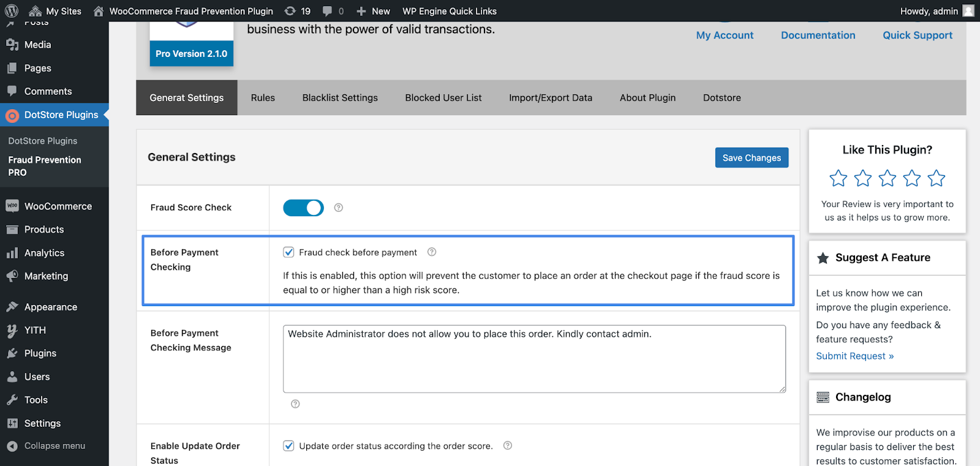
Task: Open the Plugins plug icon
Action: pyautogui.click(x=12, y=353)
